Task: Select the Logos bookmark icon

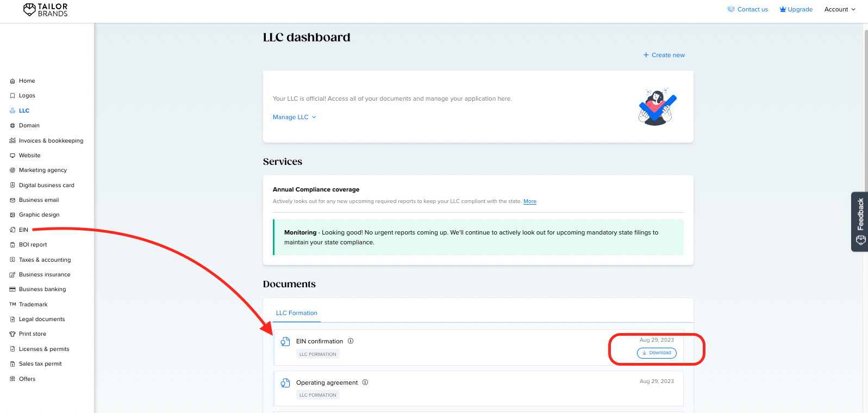Action: [x=13, y=96]
